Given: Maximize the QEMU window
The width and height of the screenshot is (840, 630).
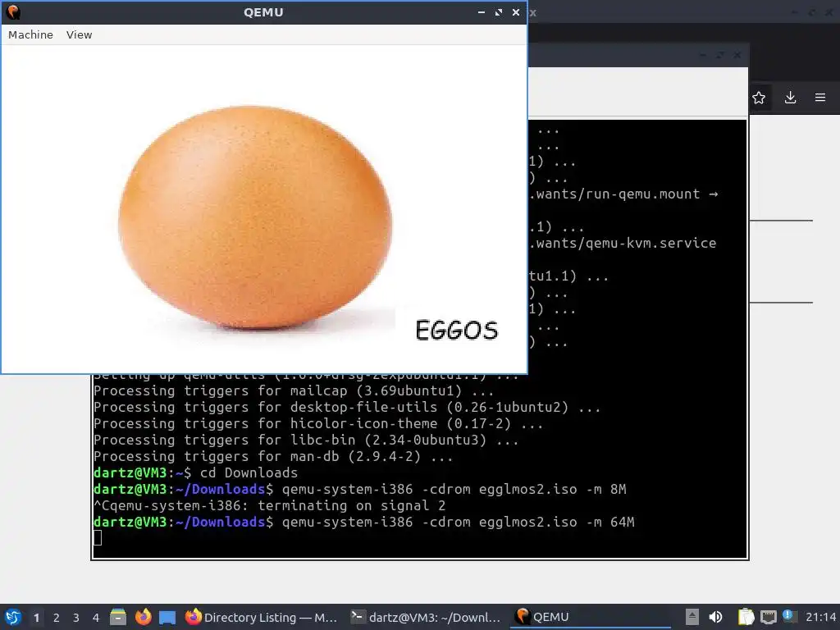Looking at the screenshot, I should (498, 11).
